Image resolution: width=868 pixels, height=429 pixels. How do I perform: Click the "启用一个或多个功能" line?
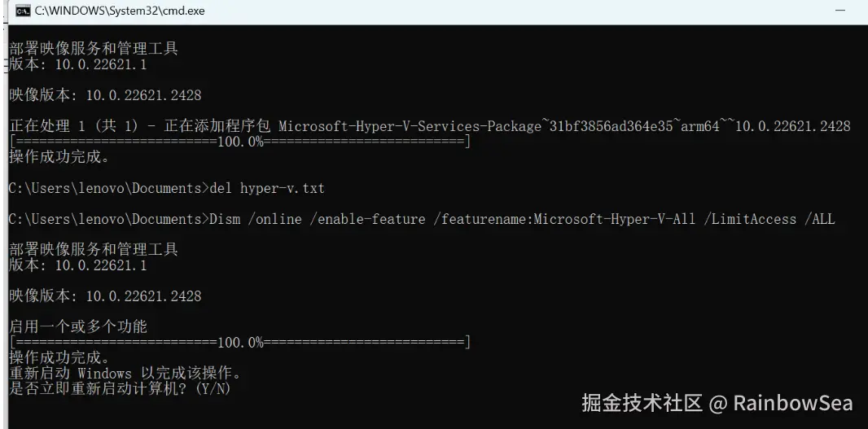(78, 326)
